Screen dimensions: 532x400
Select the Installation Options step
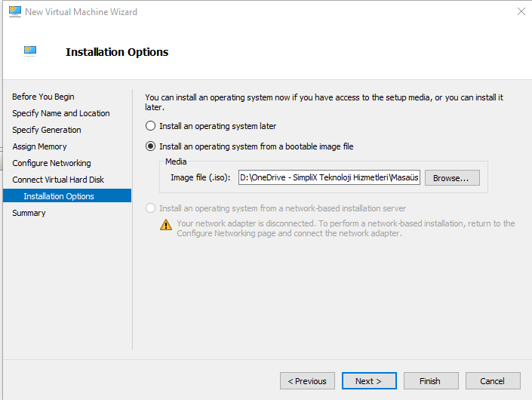(x=67, y=195)
